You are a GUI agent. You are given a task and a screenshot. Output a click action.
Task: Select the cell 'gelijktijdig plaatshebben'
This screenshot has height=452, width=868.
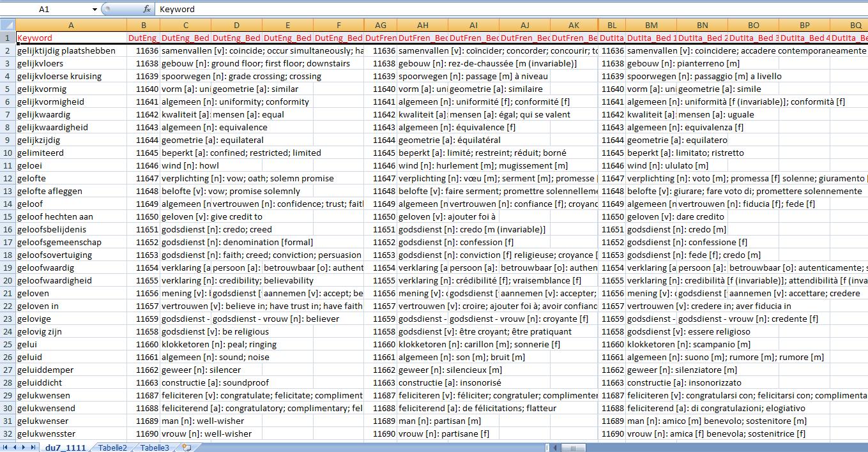click(x=71, y=50)
